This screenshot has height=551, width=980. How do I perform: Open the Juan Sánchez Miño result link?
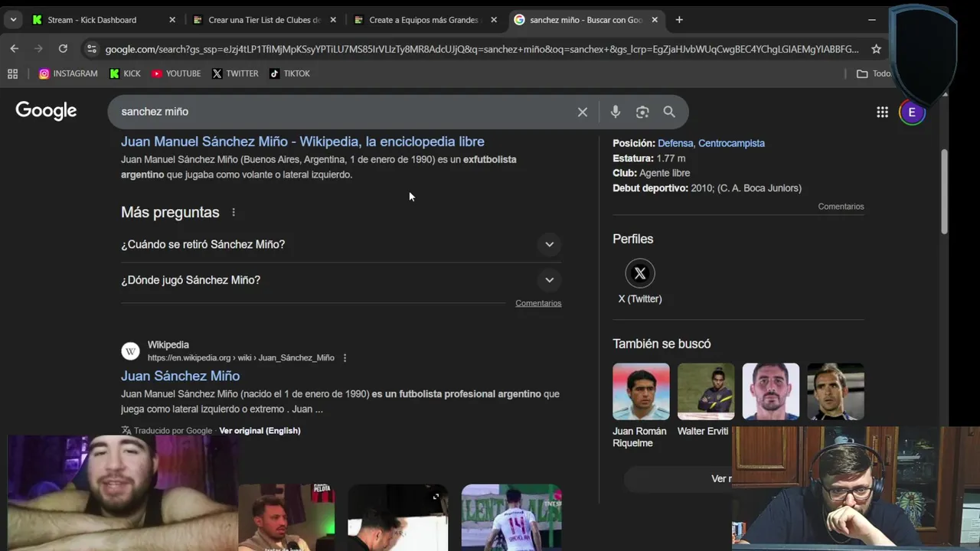(180, 376)
